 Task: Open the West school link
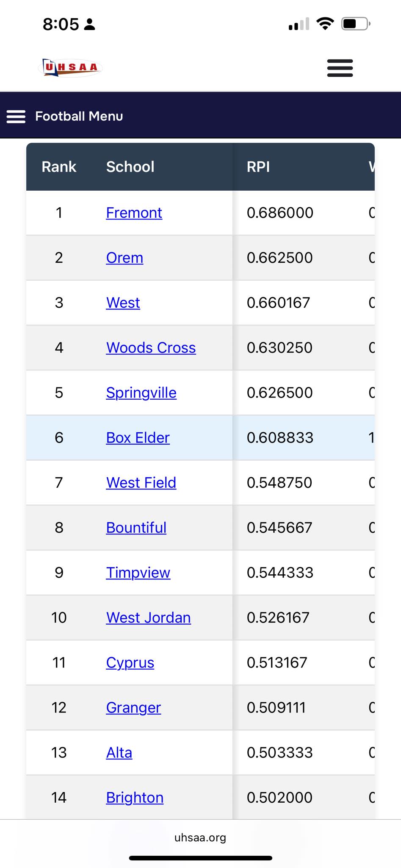pyautogui.click(x=123, y=303)
